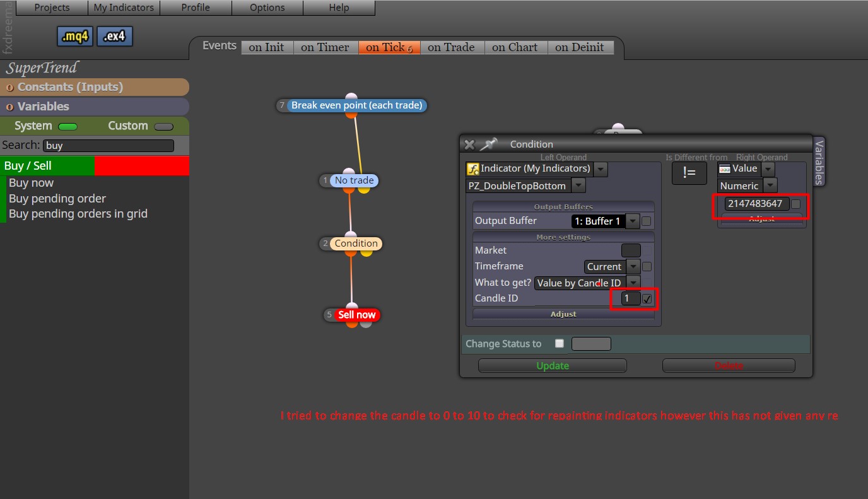
Task: Export project as .mq4 file
Action: pos(75,37)
